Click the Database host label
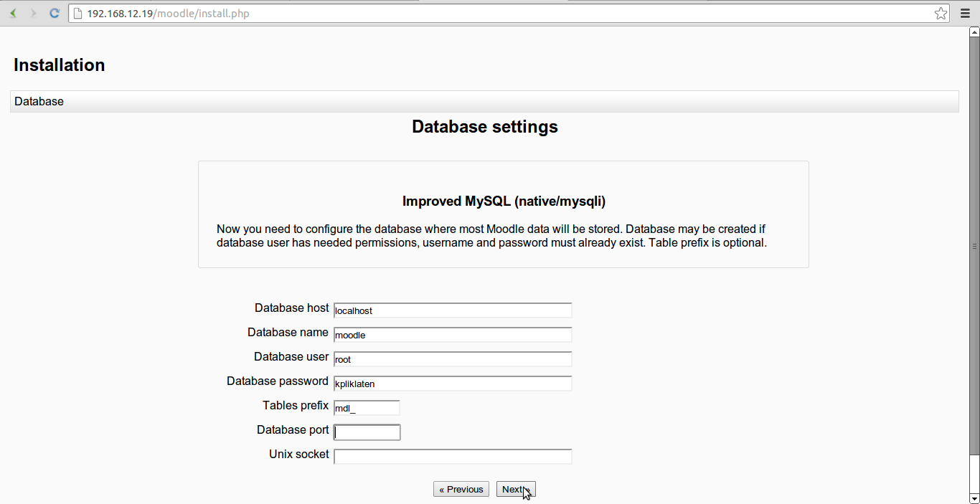Screen dimensions: 980x504 click(x=291, y=308)
